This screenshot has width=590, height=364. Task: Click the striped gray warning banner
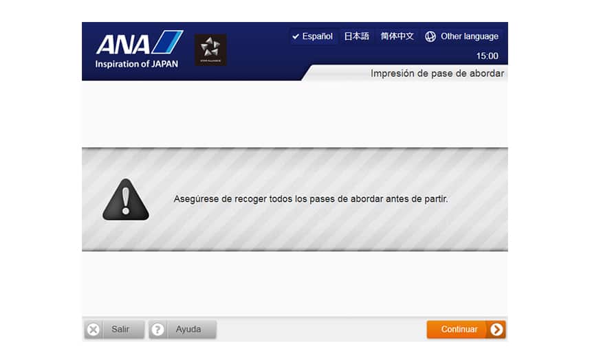pos(295,199)
